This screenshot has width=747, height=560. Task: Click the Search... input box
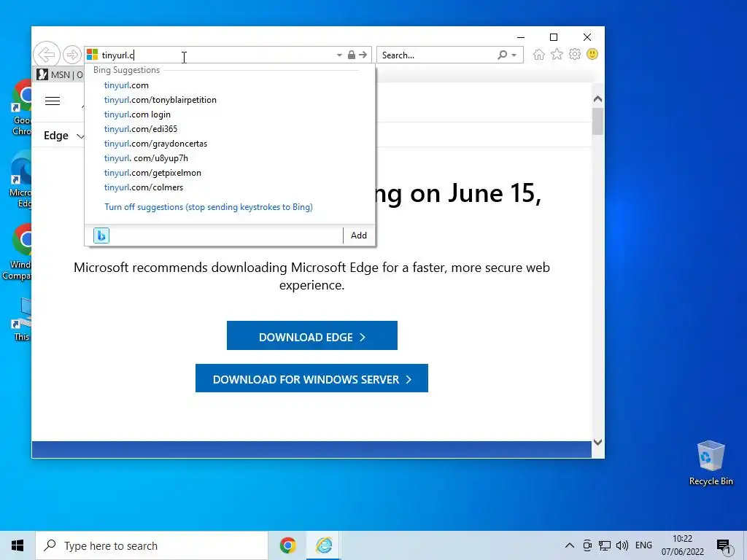pos(437,55)
